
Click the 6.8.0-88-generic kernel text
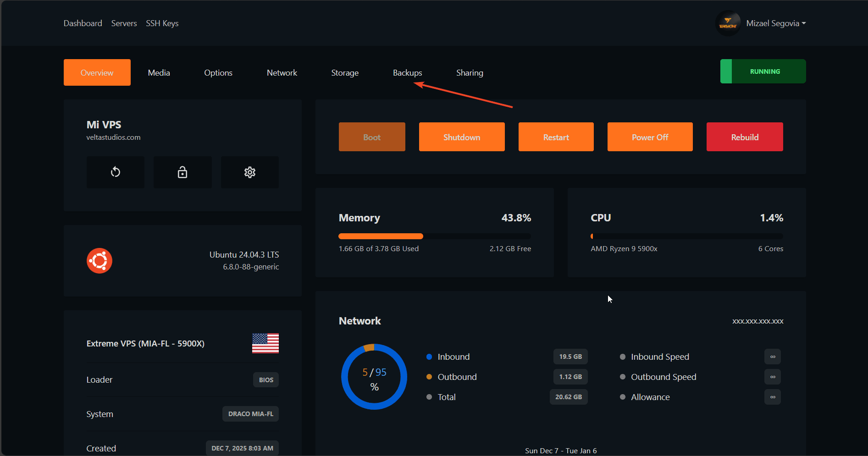click(x=251, y=267)
